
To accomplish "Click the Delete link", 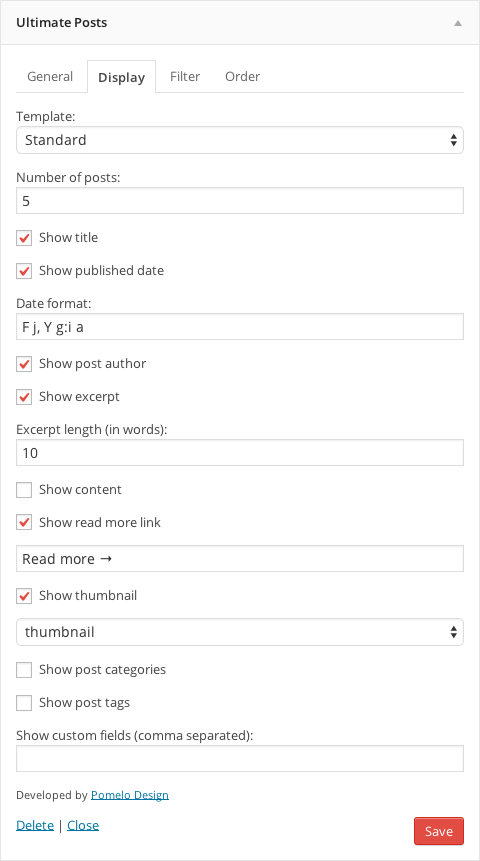I will pyautogui.click(x=35, y=825).
